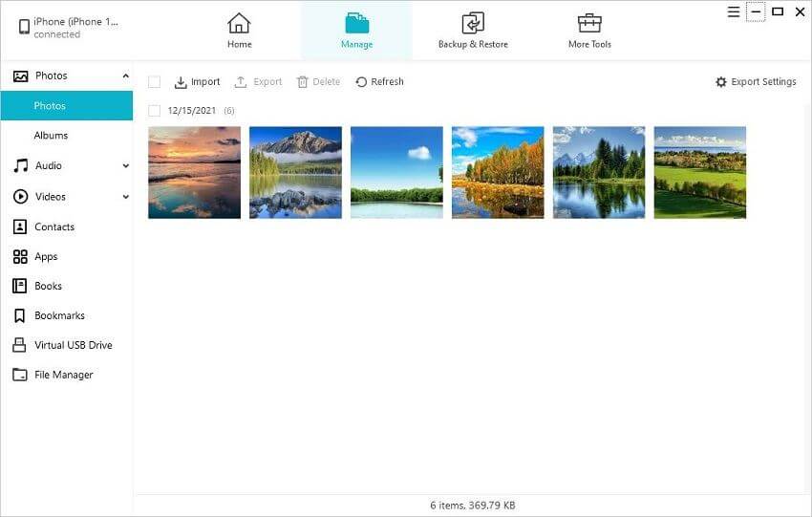Select the sunset beach photo thumbnail
812x517 pixels.
[194, 173]
